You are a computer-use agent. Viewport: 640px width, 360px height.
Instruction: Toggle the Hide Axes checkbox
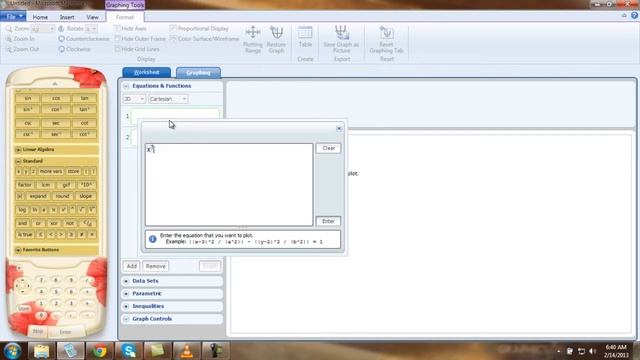point(117,29)
